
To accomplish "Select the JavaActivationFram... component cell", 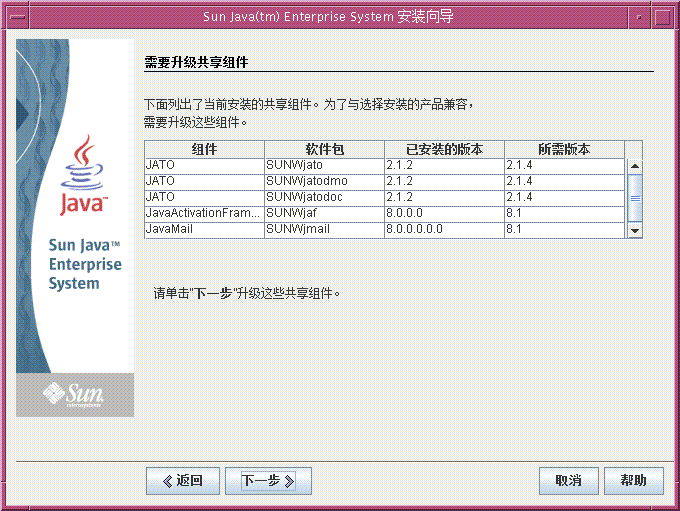I will [x=204, y=214].
